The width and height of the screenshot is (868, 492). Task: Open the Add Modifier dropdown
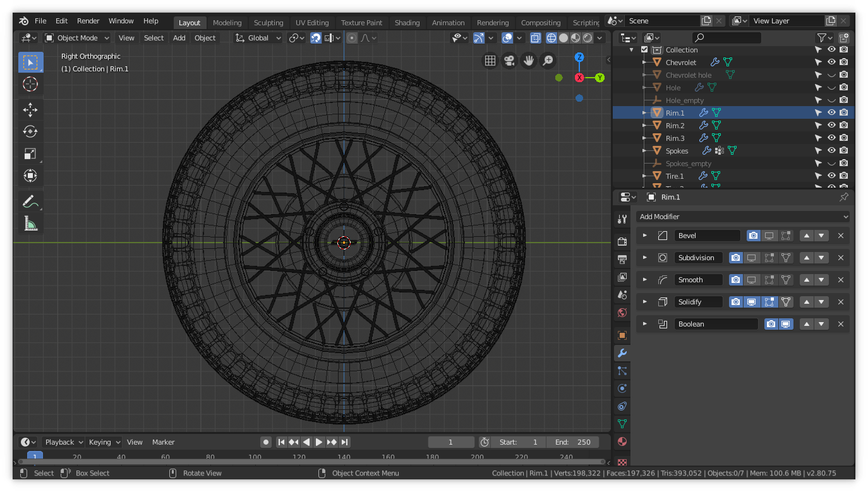pos(743,217)
